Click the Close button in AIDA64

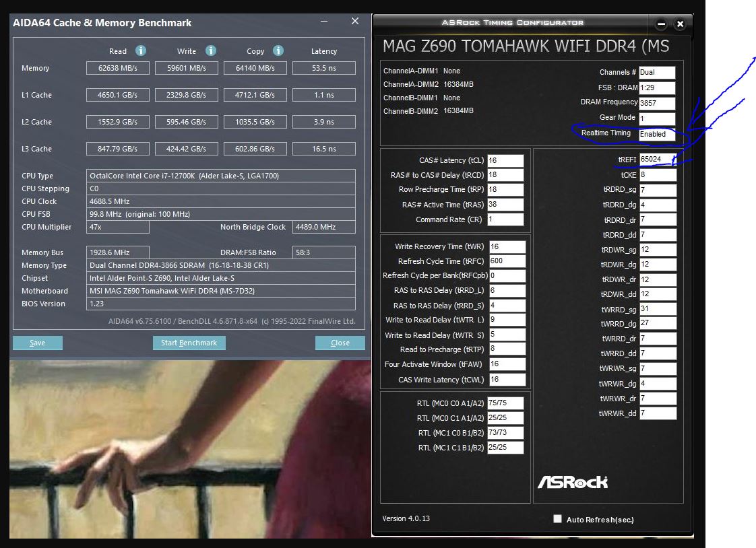[340, 343]
